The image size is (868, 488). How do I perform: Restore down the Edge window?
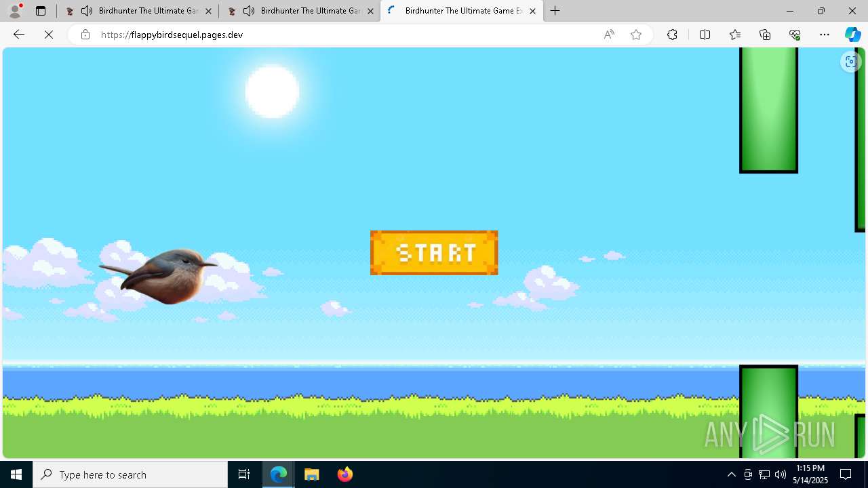pos(821,11)
